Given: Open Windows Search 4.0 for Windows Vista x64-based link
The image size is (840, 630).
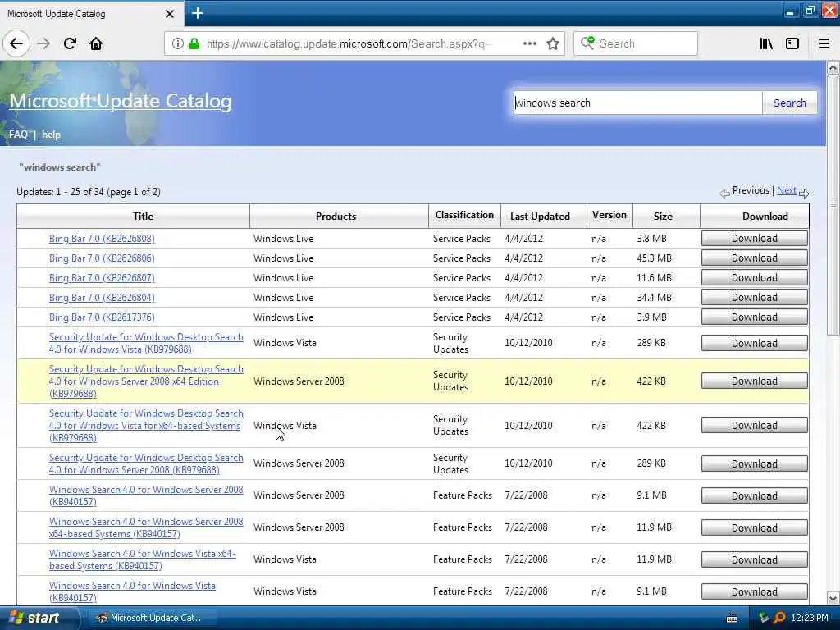Looking at the screenshot, I should pos(143,559).
